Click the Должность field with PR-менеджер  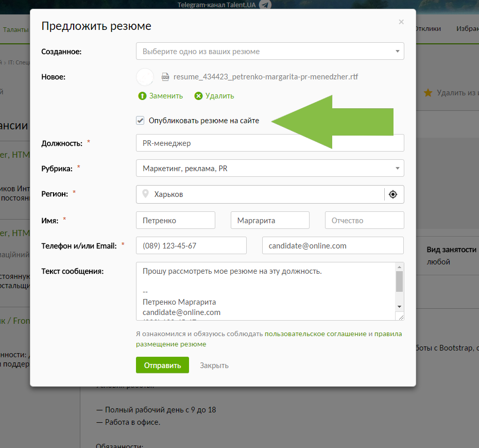(270, 143)
